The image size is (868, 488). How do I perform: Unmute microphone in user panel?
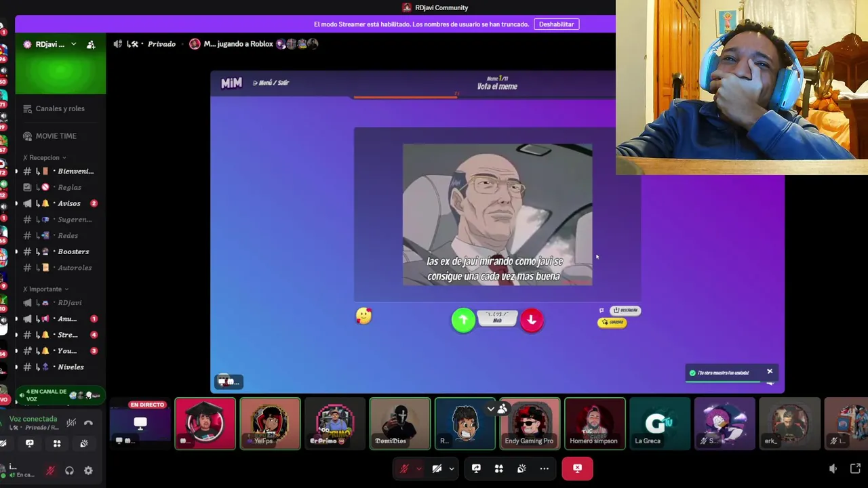click(50, 470)
